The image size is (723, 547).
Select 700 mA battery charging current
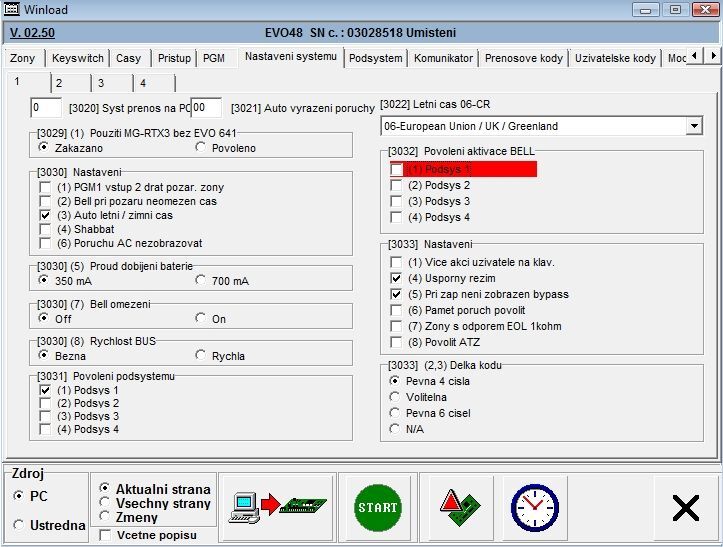click(x=201, y=281)
